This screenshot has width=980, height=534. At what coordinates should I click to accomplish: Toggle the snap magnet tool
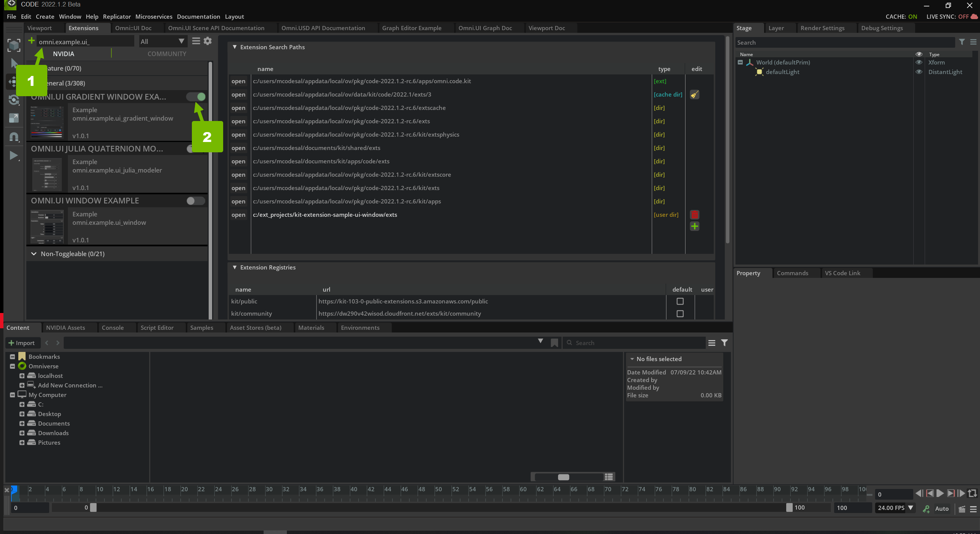click(14, 137)
